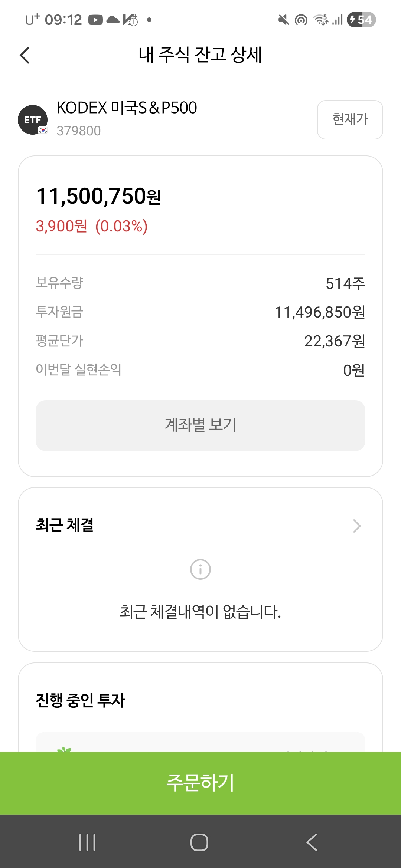Tap the 진행 중인 투자 section heading
This screenshot has height=868, width=401.
tap(80, 701)
